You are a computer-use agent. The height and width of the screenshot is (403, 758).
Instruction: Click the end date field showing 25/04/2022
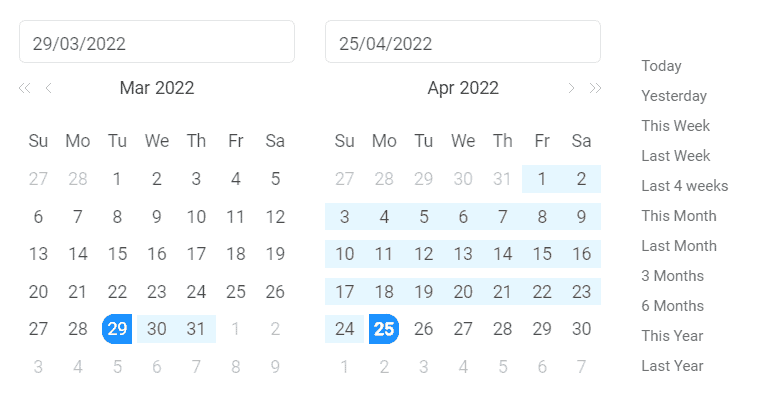click(x=463, y=42)
